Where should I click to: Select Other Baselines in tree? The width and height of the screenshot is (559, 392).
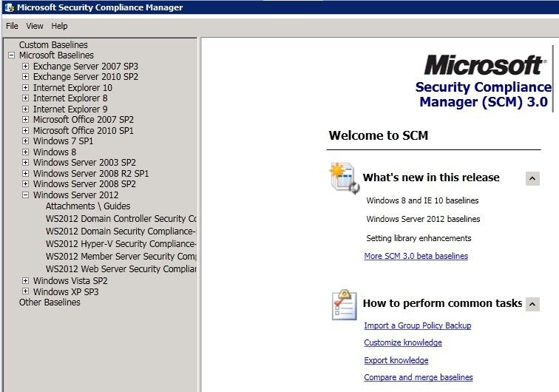50,303
